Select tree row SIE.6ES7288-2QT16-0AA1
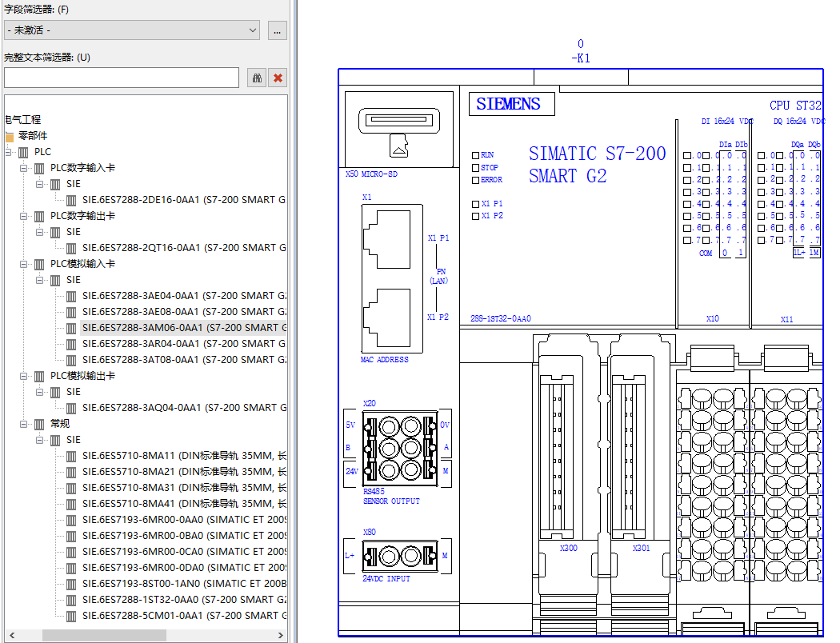Image resolution: width=840 pixels, height=643 pixels. point(184,248)
